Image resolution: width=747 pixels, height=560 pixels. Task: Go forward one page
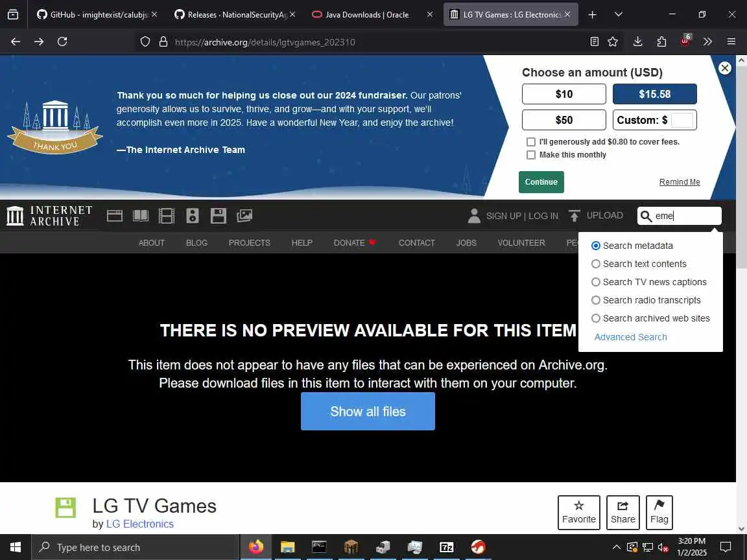pyautogui.click(x=39, y=42)
